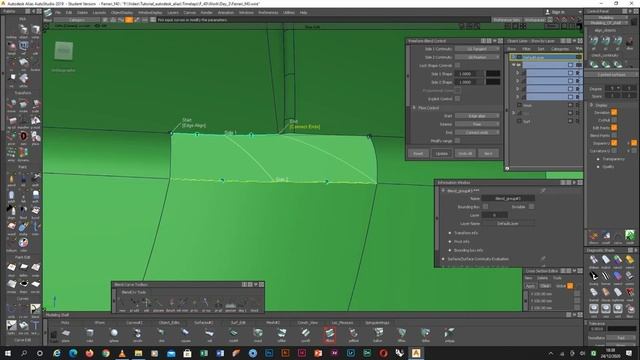The height and width of the screenshot is (360, 640).
Task: Click the Update button in Blend Control
Action: coord(441,153)
